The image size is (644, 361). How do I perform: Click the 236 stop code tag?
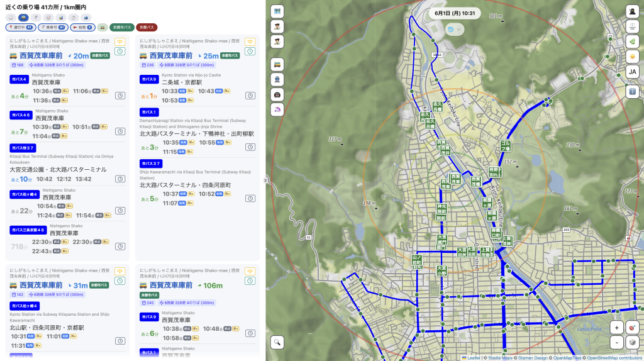click(147, 65)
